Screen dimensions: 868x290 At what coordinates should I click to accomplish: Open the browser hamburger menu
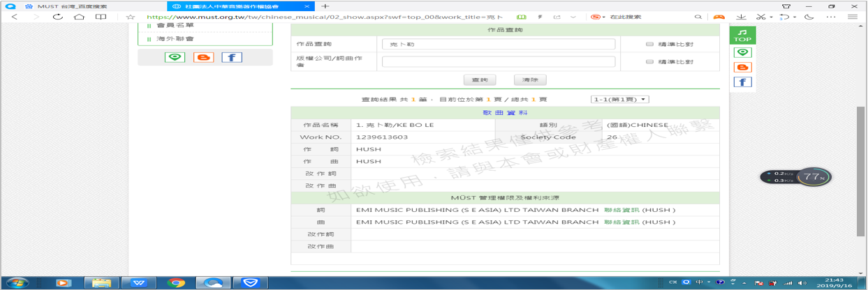pyautogui.click(x=853, y=17)
